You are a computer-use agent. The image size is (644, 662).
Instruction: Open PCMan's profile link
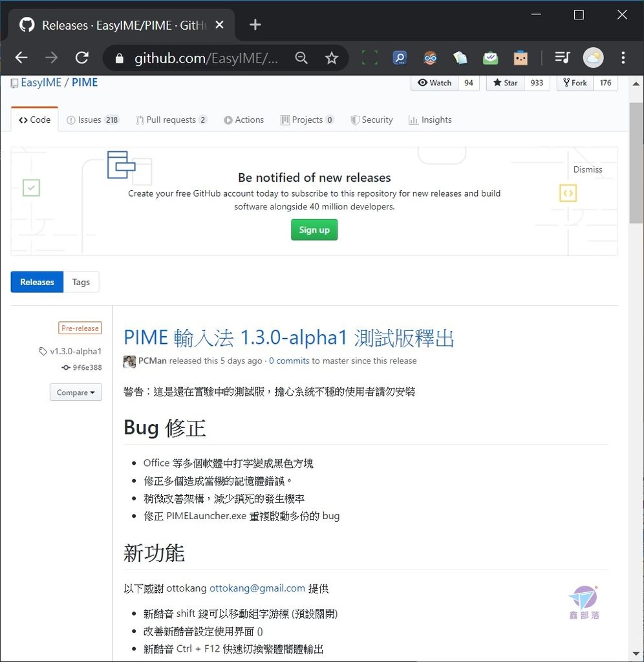(153, 361)
